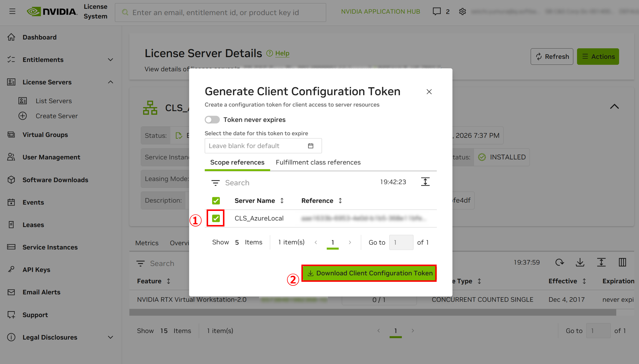Click the Refresh button

click(x=552, y=57)
